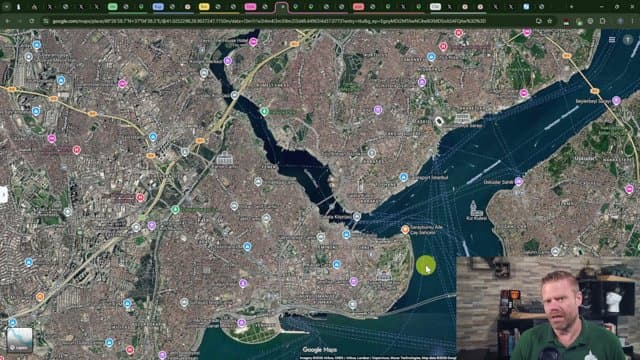Bookmark this page with the star icon
The height and width of the screenshot is (360, 640).
[x=550, y=21]
